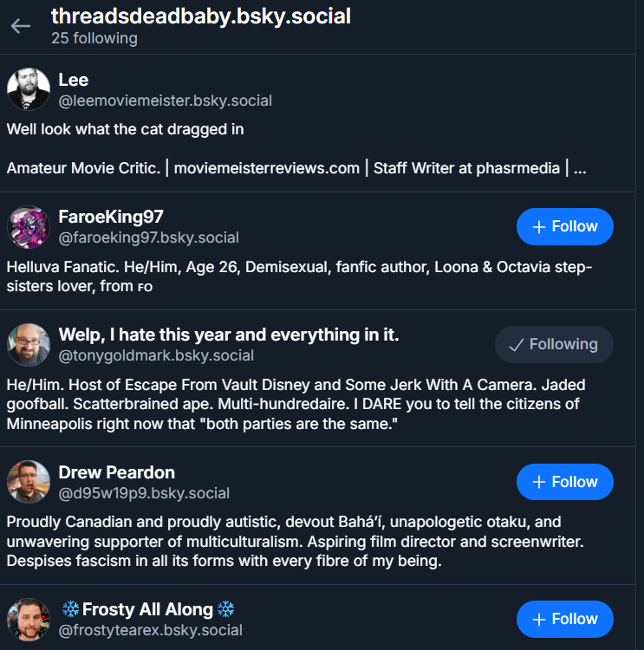The height and width of the screenshot is (650, 644).
Task: Open the Drew Peardon display name
Action: tap(116, 472)
